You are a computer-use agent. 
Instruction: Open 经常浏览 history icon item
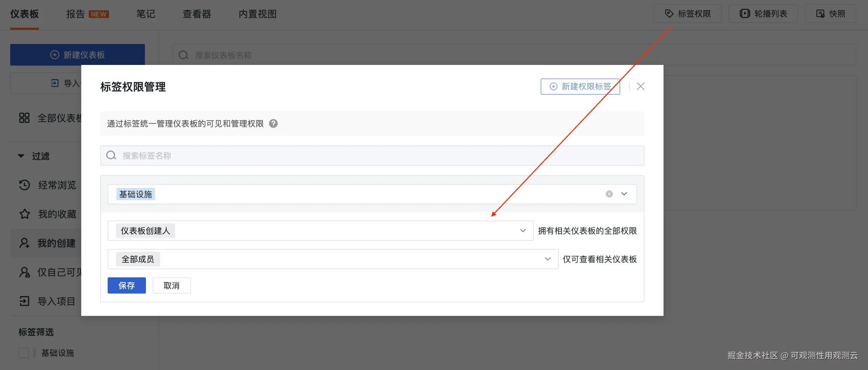tap(25, 185)
